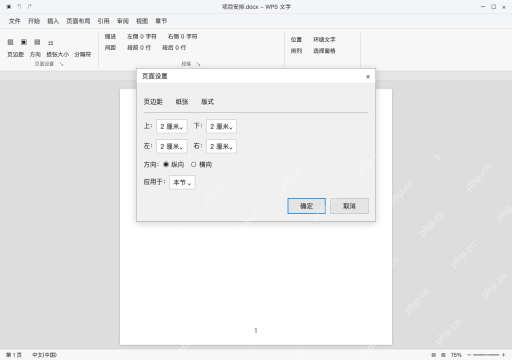
Task: Open the 排列 arrange dropdown in ribbon
Action: [296, 51]
